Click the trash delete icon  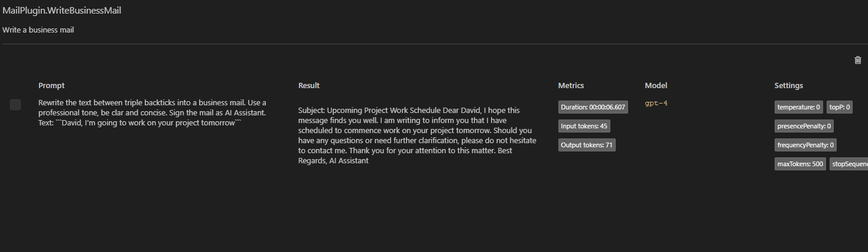click(858, 60)
